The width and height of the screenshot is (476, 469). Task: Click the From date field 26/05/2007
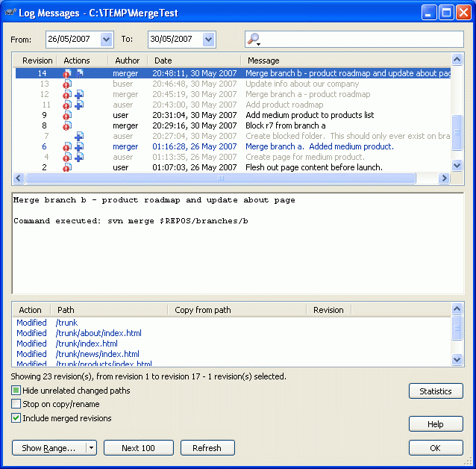[73, 40]
